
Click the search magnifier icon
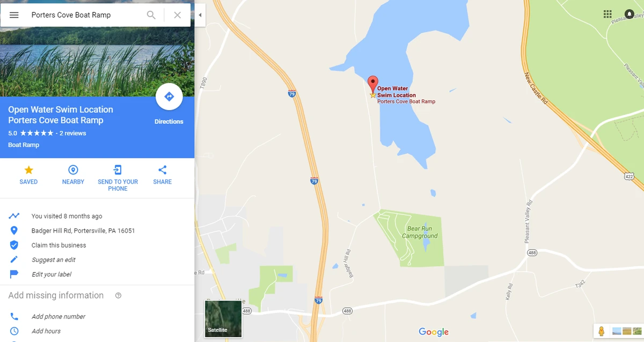pyautogui.click(x=151, y=15)
